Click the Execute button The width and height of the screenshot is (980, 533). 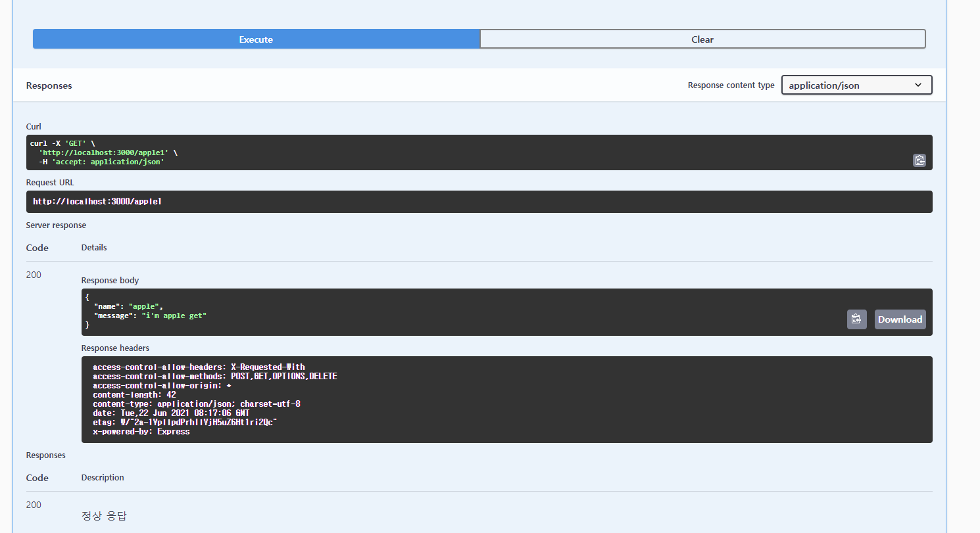point(256,39)
